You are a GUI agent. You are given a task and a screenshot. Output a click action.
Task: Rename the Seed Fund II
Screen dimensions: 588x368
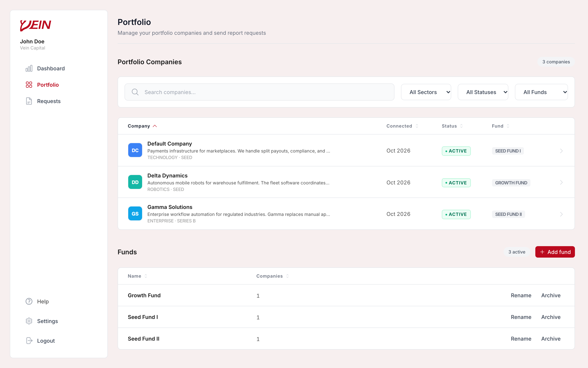coord(521,339)
